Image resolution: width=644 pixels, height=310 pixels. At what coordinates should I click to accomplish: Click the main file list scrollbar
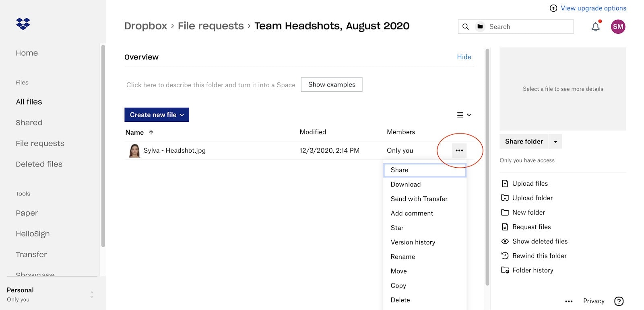(487, 167)
